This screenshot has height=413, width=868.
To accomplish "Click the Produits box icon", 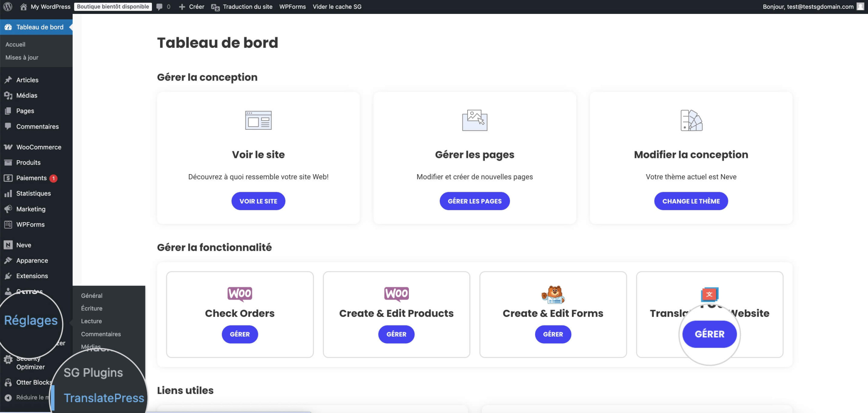I will coord(8,163).
